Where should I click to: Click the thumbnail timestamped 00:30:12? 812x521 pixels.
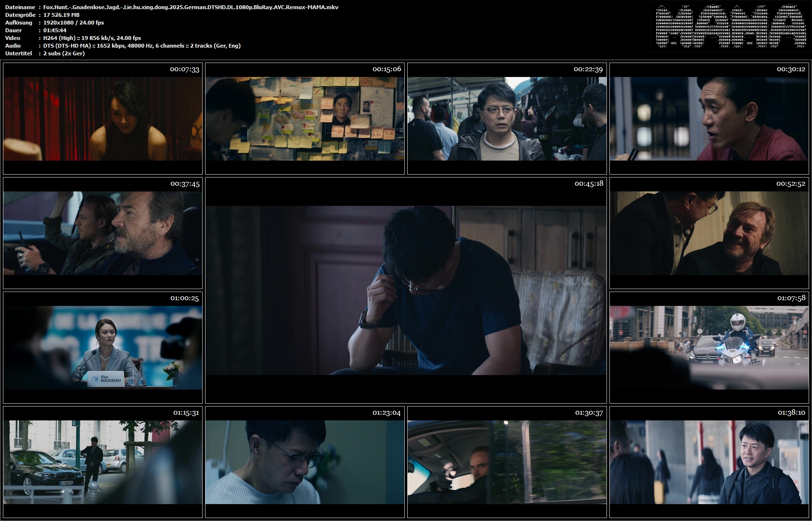[709, 118]
